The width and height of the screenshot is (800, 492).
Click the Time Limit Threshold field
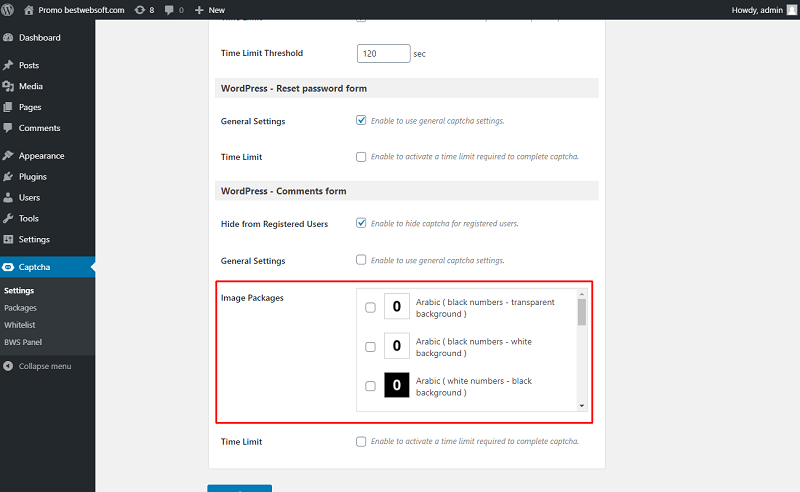[x=383, y=53]
